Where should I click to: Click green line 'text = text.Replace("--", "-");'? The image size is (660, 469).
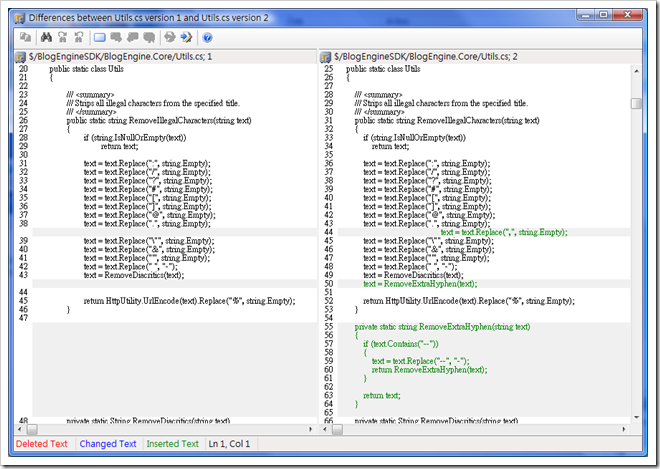(420, 362)
